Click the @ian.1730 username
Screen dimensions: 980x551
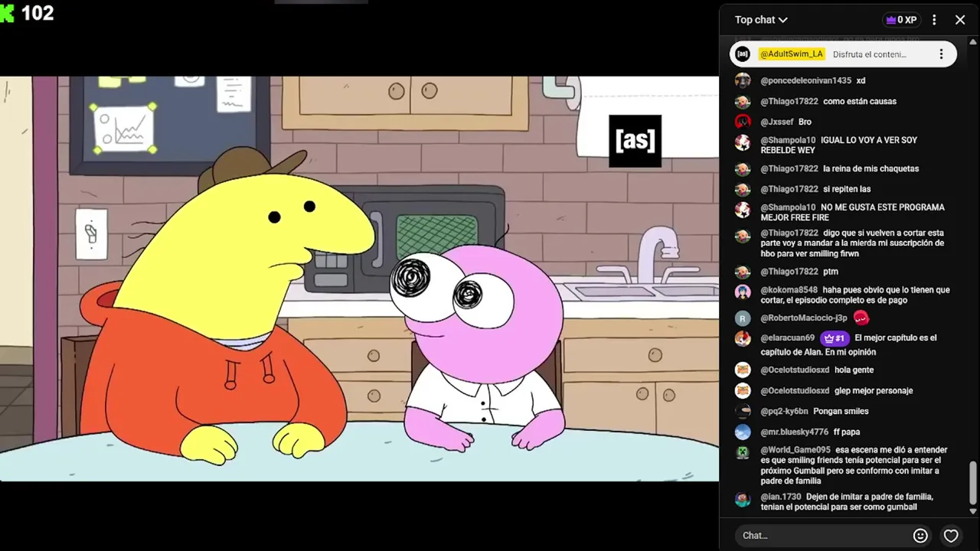[781, 497]
